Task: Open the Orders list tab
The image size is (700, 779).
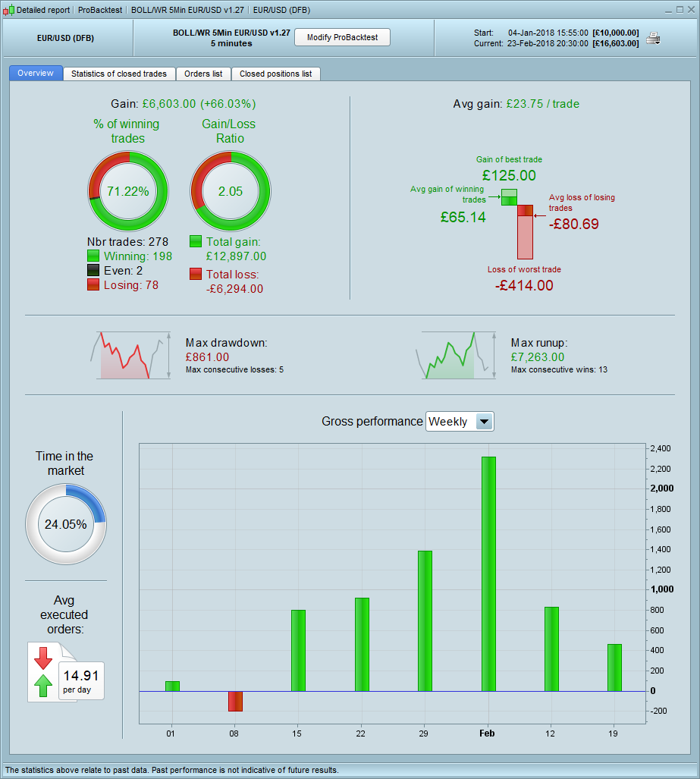Action: (x=204, y=74)
